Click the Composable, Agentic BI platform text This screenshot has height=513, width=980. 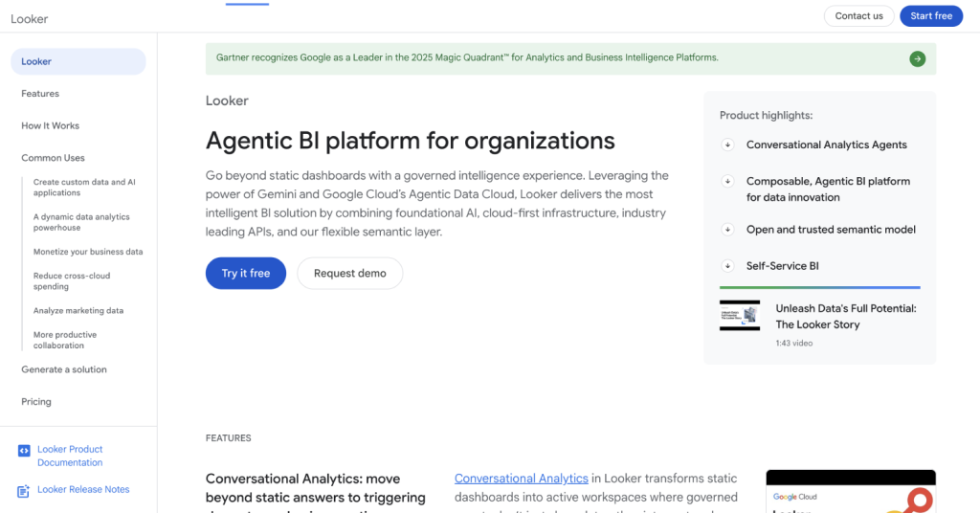pos(828,190)
